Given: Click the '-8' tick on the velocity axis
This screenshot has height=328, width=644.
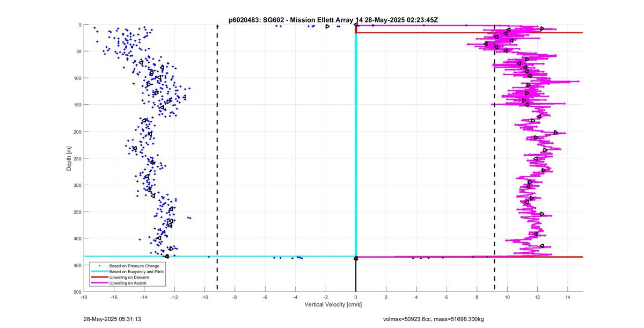Looking at the screenshot, I should coord(235,296).
